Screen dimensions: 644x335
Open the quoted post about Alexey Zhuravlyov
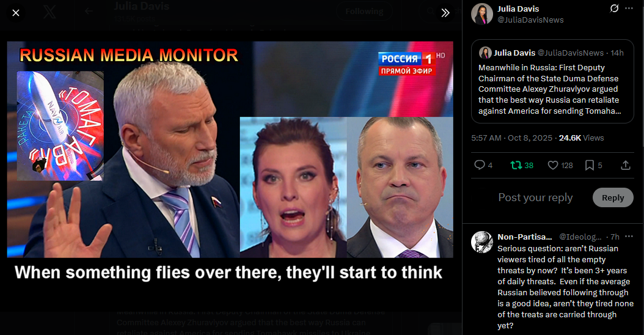click(552, 81)
